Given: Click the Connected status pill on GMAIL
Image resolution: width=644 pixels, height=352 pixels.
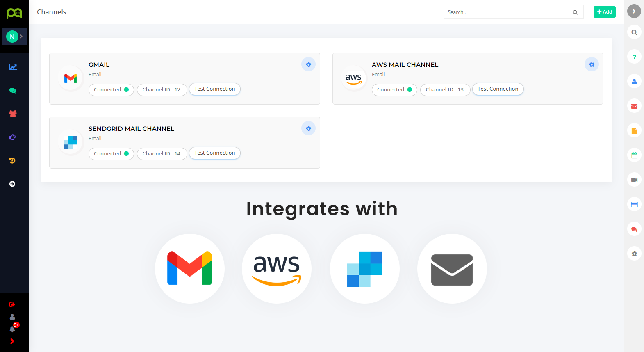Looking at the screenshot, I should pos(111,90).
